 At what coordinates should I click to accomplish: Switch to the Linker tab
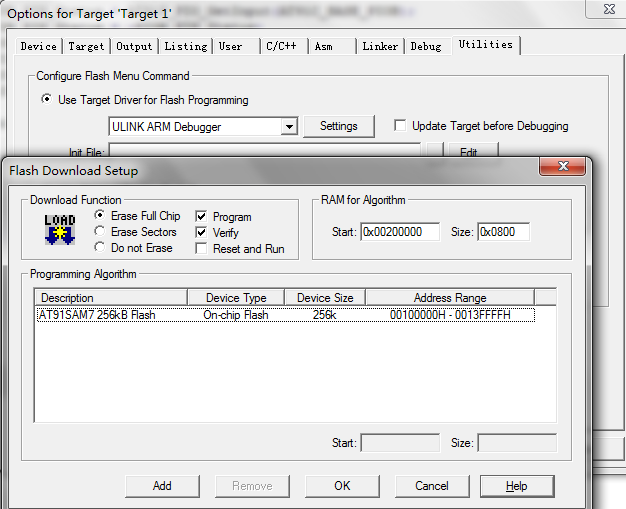(x=380, y=46)
